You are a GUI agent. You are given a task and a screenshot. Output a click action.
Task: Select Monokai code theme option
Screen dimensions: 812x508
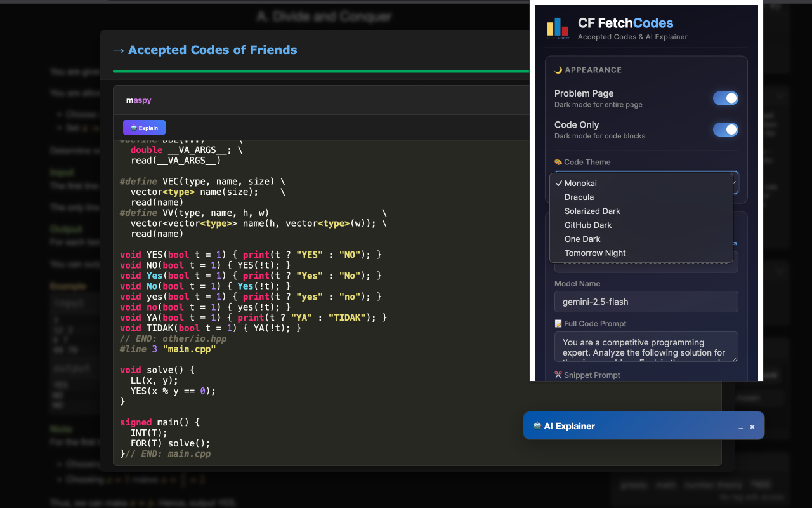(x=641, y=183)
